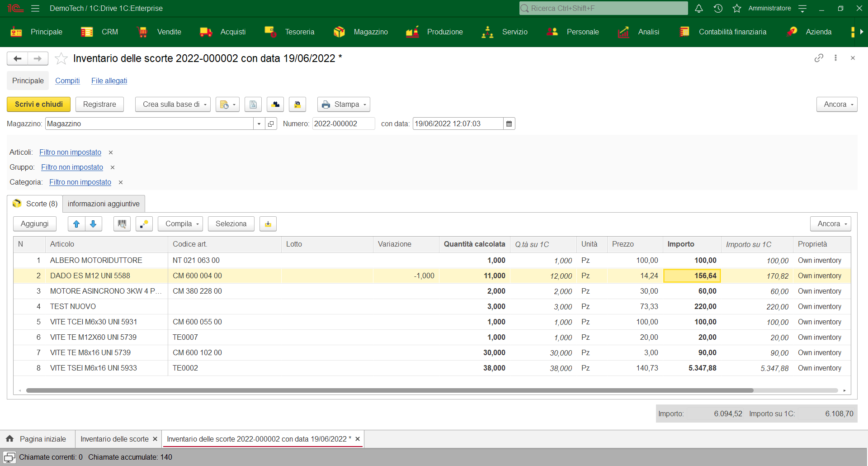Click the Scrivi e chiudi button
The height and width of the screenshot is (466, 868).
[x=39, y=105]
